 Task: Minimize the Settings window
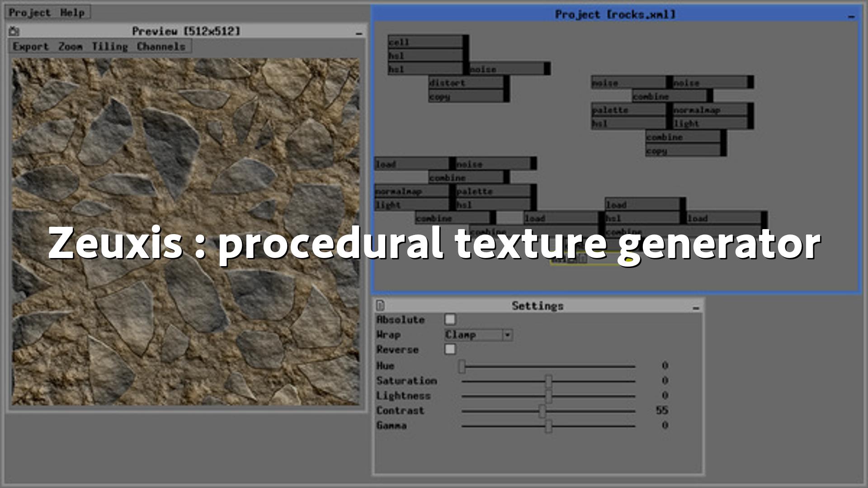pyautogui.click(x=696, y=307)
